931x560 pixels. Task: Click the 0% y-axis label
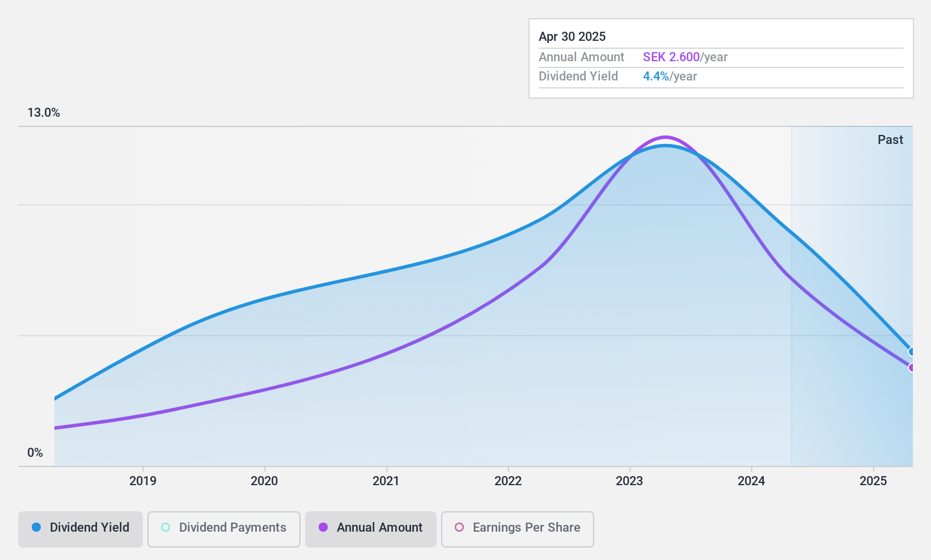pyautogui.click(x=35, y=453)
